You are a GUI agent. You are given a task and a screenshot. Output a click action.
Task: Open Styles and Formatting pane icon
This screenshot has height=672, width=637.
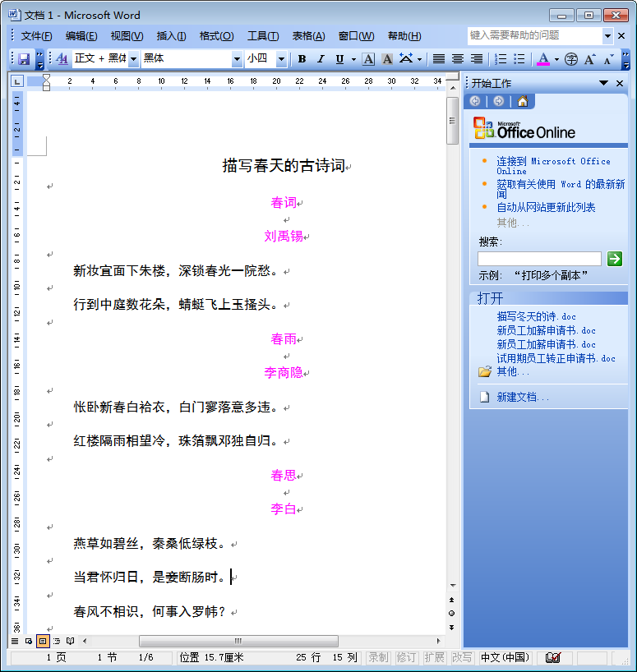click(x=62, y=58)
